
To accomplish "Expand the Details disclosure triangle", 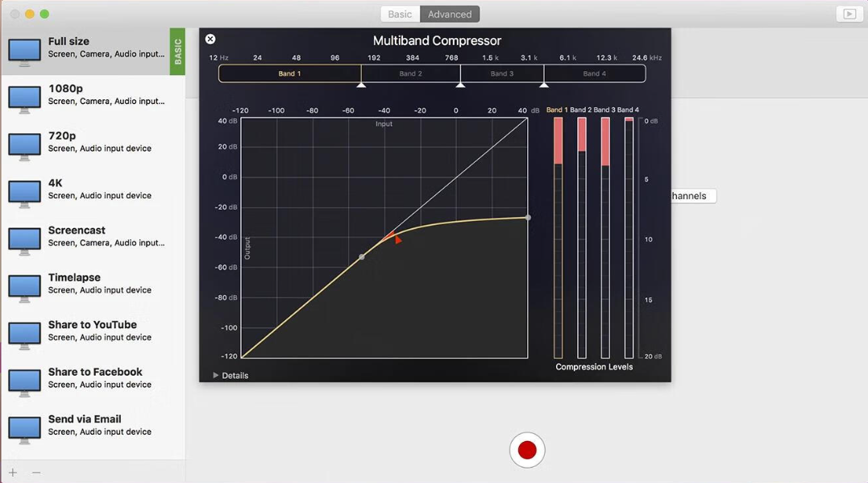I will point(215,375).
